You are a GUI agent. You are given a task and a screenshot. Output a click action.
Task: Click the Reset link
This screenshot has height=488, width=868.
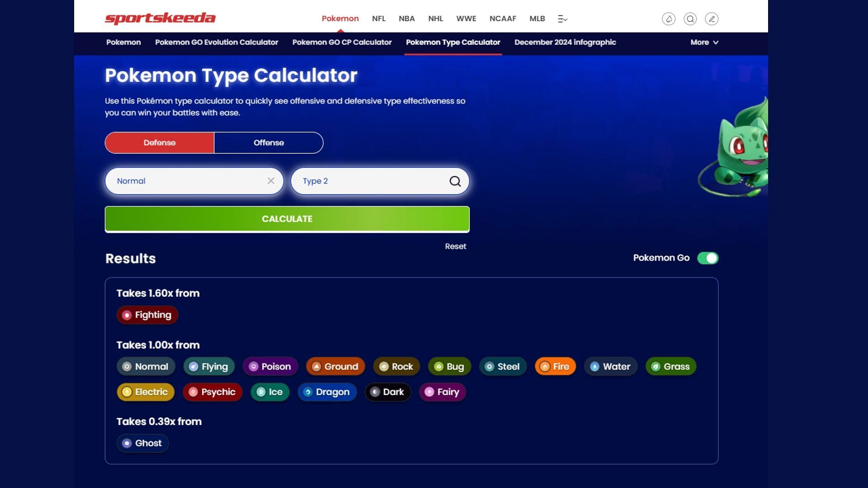455,247
